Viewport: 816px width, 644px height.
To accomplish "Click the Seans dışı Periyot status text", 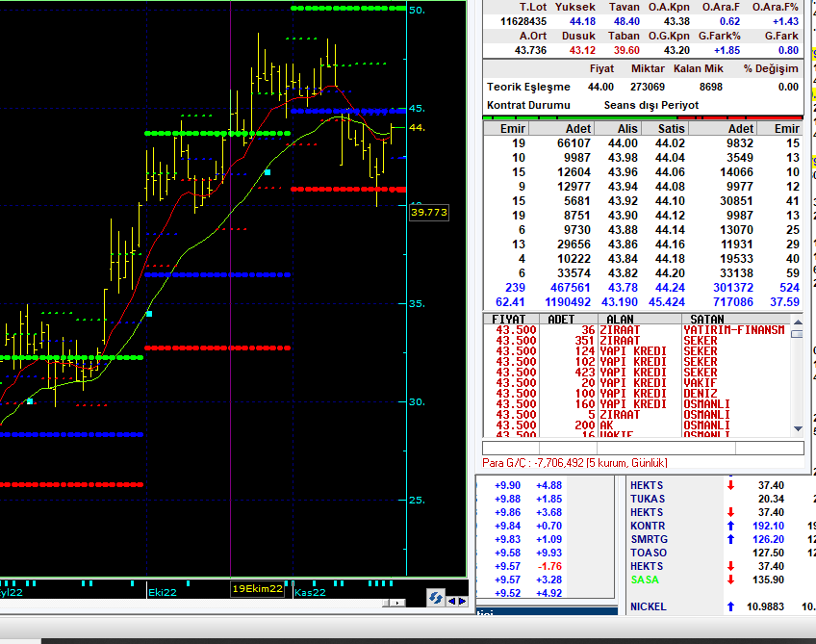I will coord(651,105).
